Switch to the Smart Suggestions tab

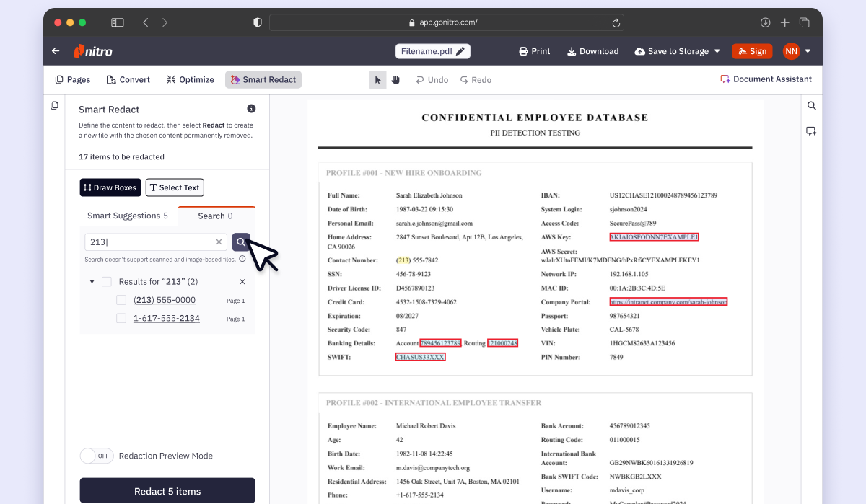[128, 216]
